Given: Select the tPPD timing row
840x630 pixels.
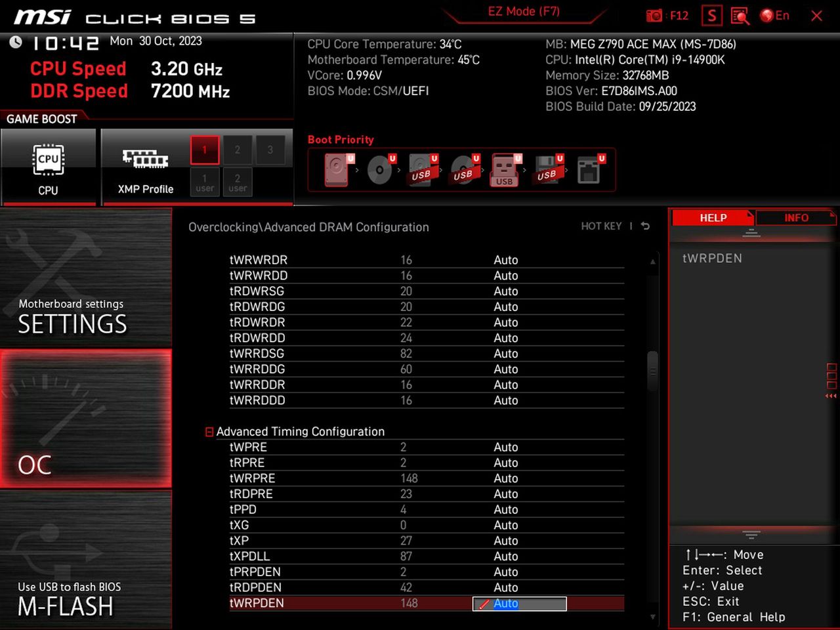Looking at the screenshot, I should tap(427, 510).
